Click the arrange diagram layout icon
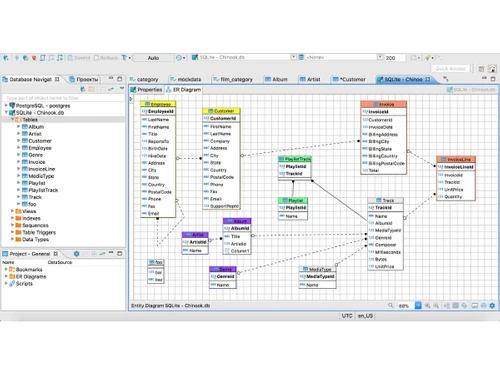Viewport: 500px width, 375px height. (447, 305)
